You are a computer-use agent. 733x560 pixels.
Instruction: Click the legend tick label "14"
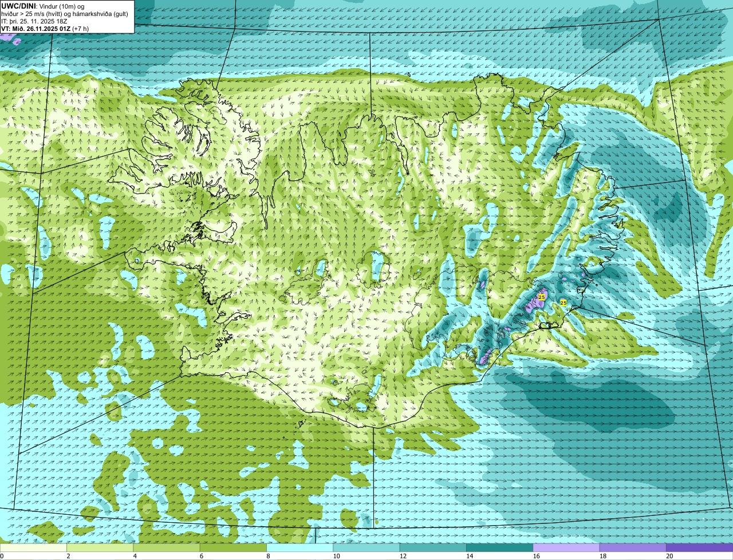tap(470, 556)
